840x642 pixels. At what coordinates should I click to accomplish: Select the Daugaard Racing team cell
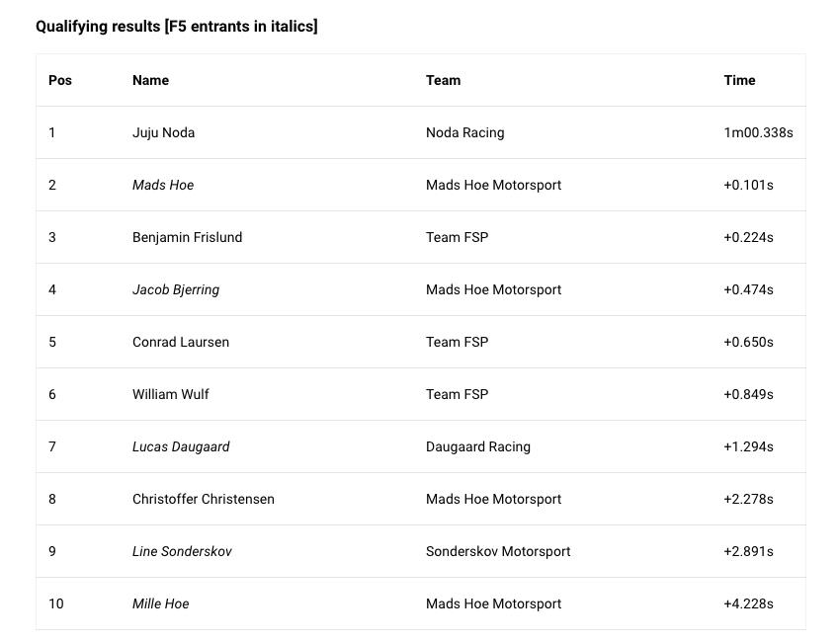478,446
